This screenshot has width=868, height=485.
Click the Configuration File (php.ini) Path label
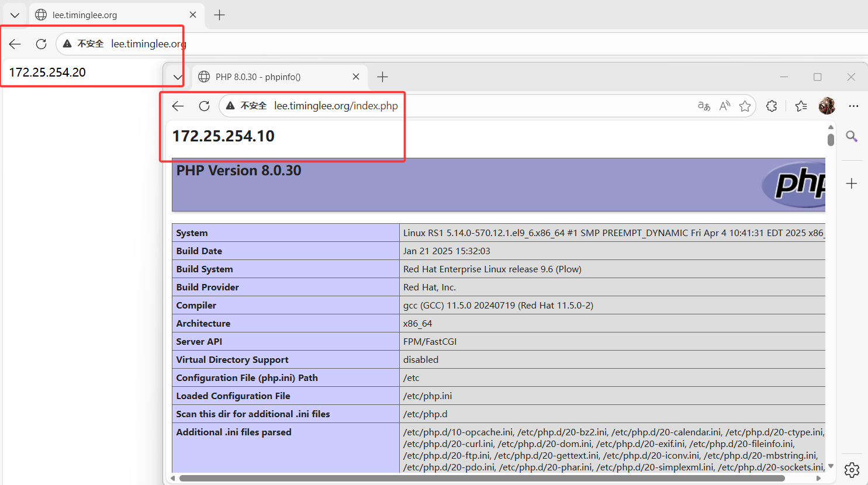[x=247, y=377]
